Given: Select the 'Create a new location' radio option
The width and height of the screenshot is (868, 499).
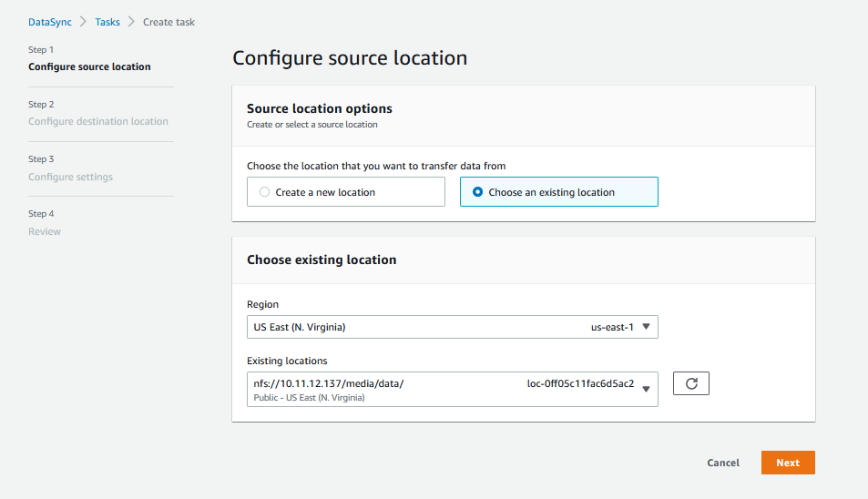Looking at the screenshot, I should [x=346, y=192].
